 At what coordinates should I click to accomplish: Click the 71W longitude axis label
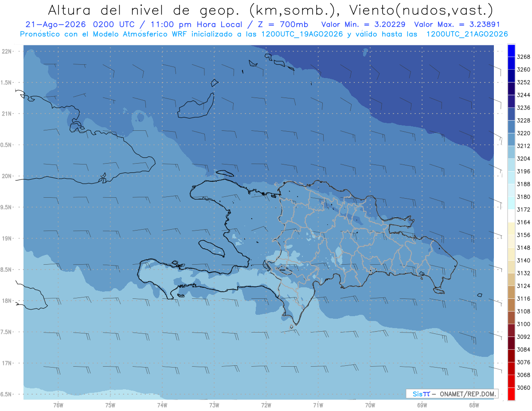(x=318, y=405)
